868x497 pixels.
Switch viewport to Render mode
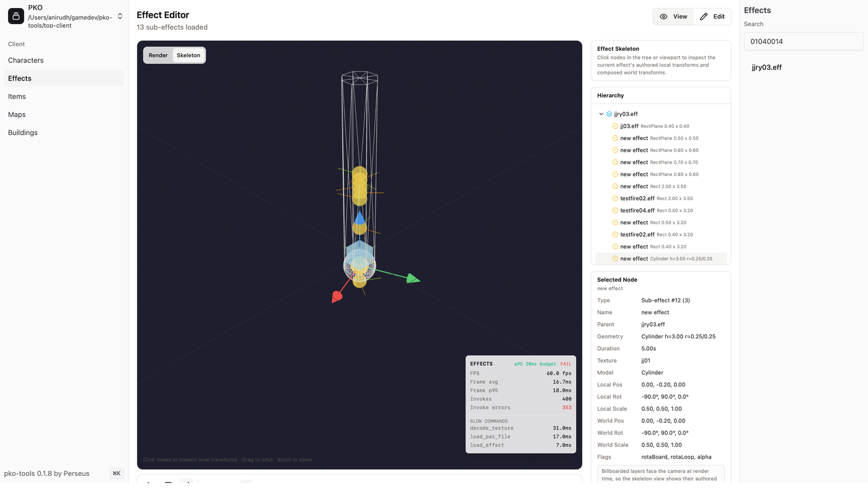pyautogui.click(x=158, y=55)
